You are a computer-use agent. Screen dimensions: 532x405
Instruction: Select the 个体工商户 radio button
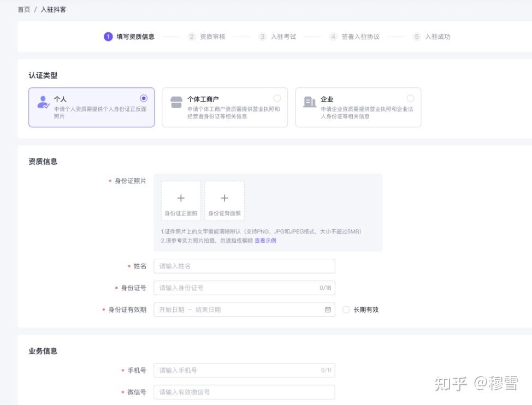coord(277,98)
